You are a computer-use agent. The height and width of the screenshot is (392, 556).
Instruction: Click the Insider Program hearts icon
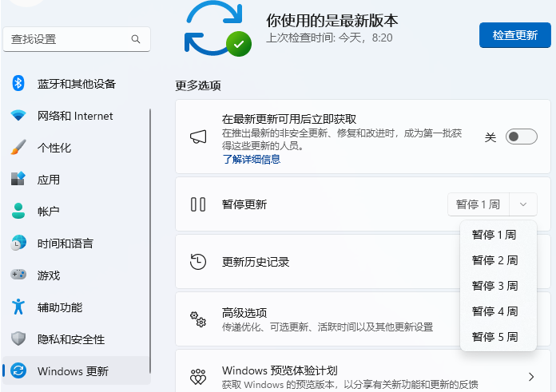198,377
